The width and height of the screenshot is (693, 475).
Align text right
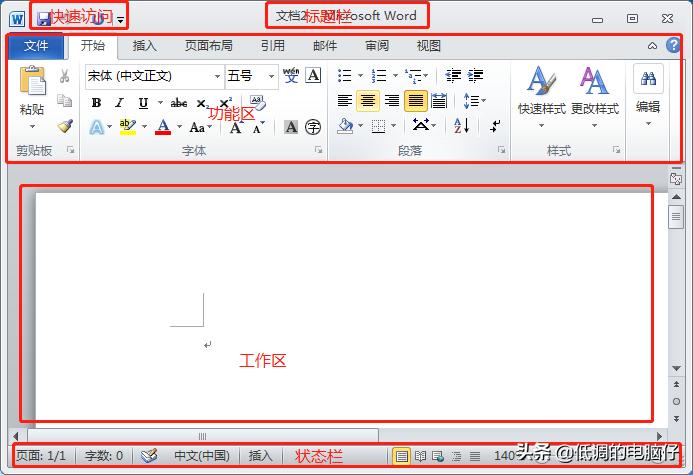point(392,101)
